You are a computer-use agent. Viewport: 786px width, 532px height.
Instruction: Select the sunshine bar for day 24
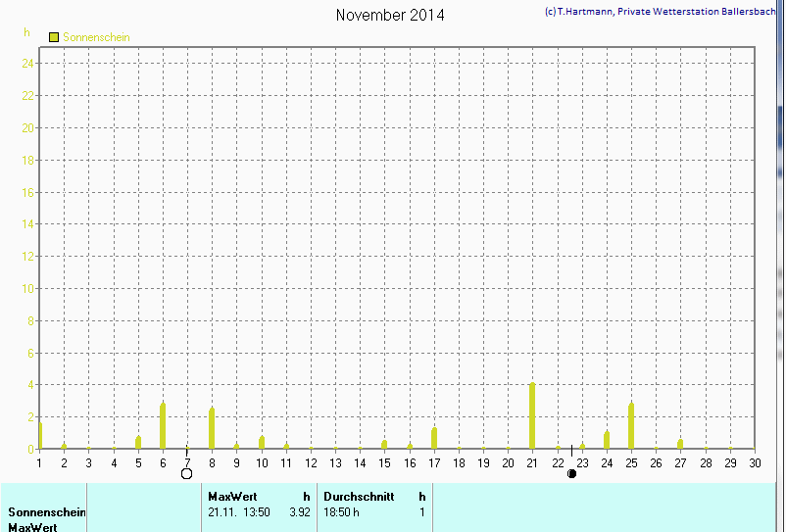607,440
